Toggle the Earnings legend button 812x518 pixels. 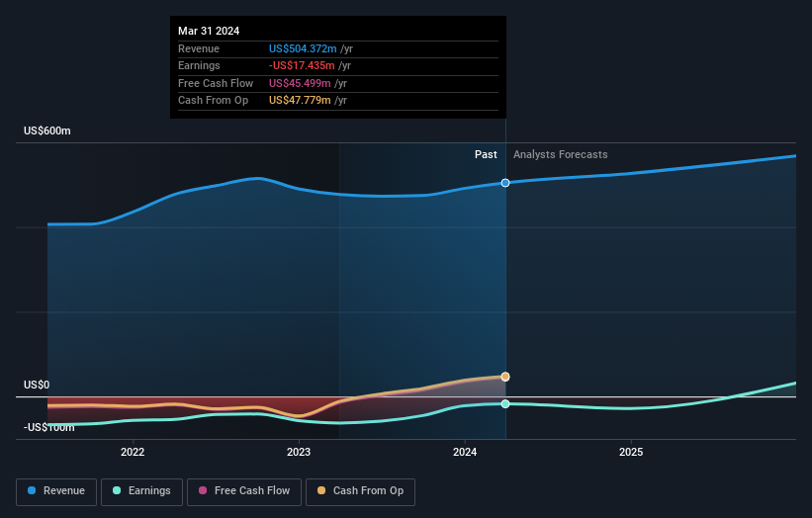[141, 491]
